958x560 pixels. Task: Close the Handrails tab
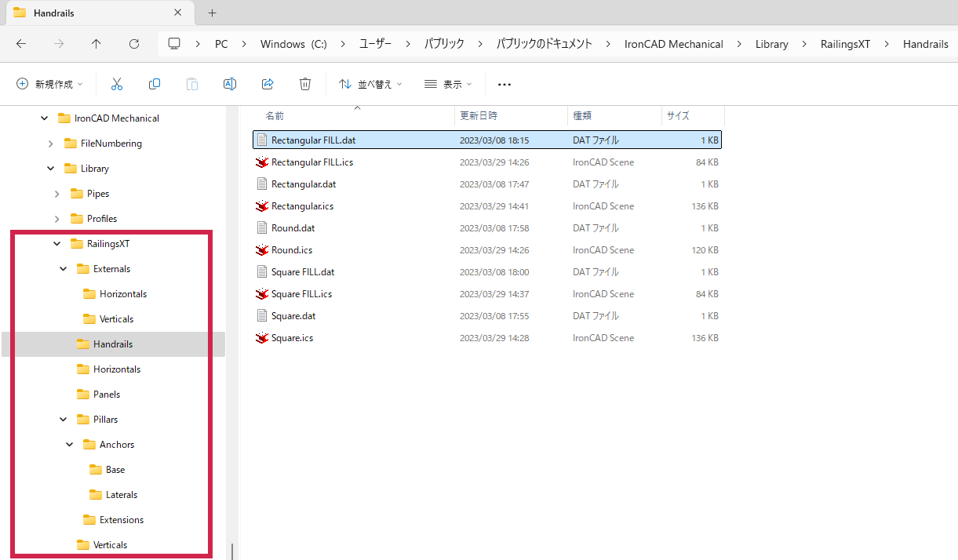coord(178,13)
